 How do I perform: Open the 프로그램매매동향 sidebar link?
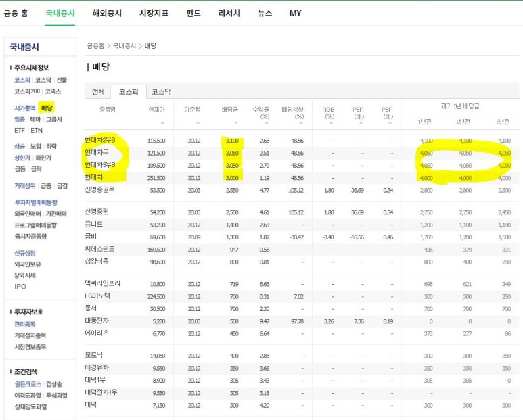tap(35, 225)
